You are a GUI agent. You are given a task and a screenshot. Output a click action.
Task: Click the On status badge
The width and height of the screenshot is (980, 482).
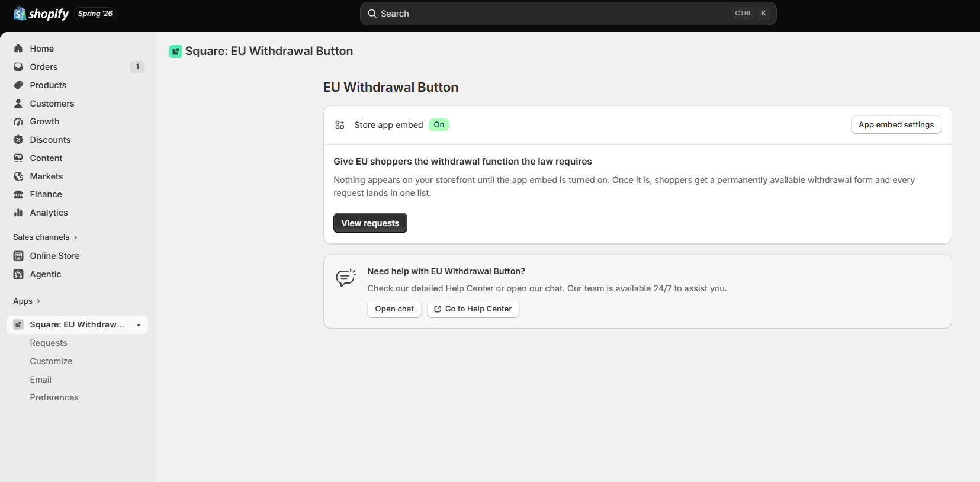point(439,125)
